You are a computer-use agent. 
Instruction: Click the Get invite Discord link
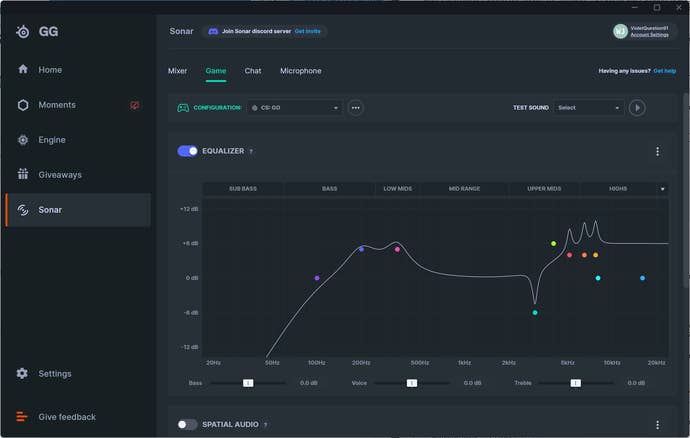click(307, 31)
